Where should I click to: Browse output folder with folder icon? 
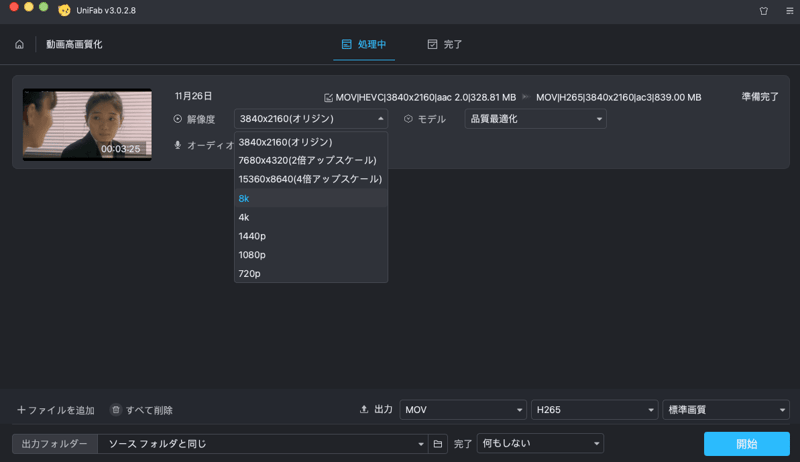pos(438,444)
